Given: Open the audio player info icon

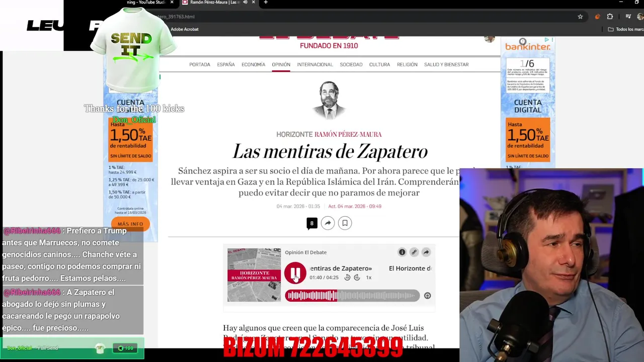Looking at the screenshot, I should pyautogui.click(x=402, y=252).
